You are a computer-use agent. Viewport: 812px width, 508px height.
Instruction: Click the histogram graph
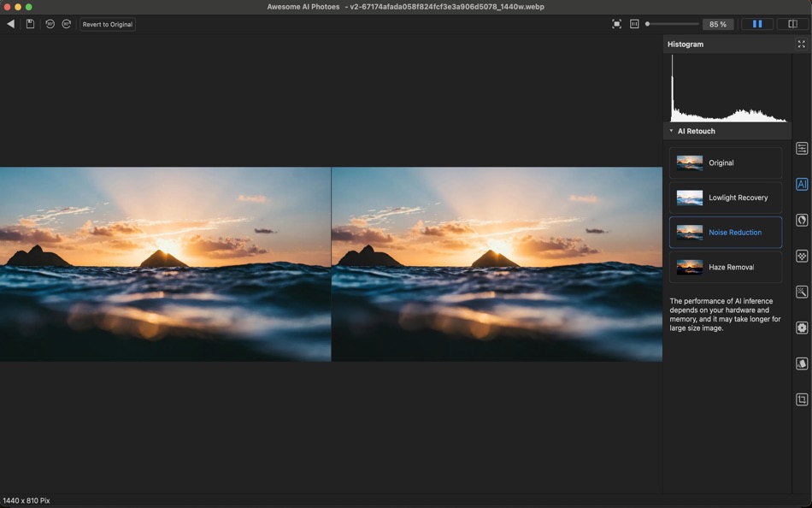coord(728,88)
